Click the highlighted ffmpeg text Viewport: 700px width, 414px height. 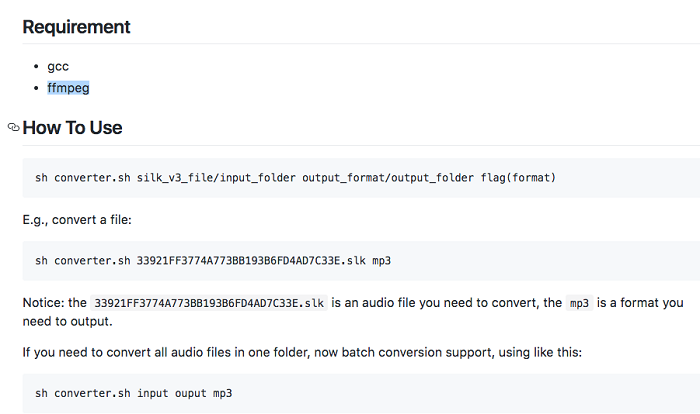click(68, 88)
